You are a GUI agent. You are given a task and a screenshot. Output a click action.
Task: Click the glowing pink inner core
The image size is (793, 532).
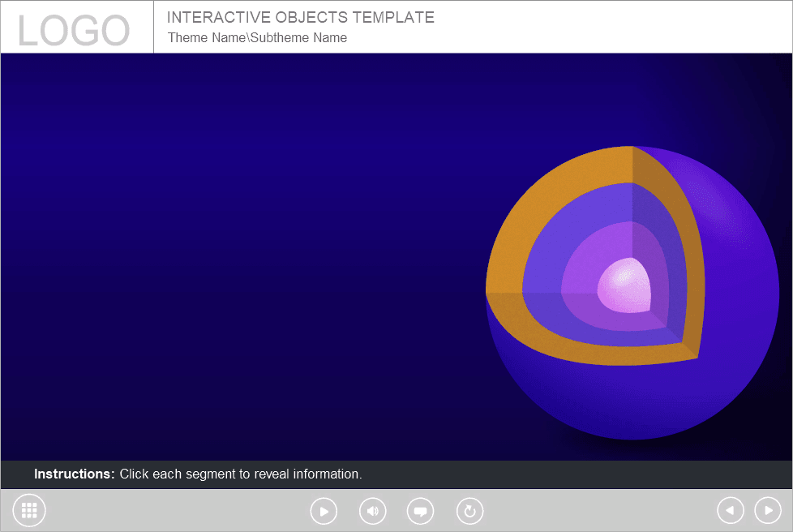pos(623,285)
